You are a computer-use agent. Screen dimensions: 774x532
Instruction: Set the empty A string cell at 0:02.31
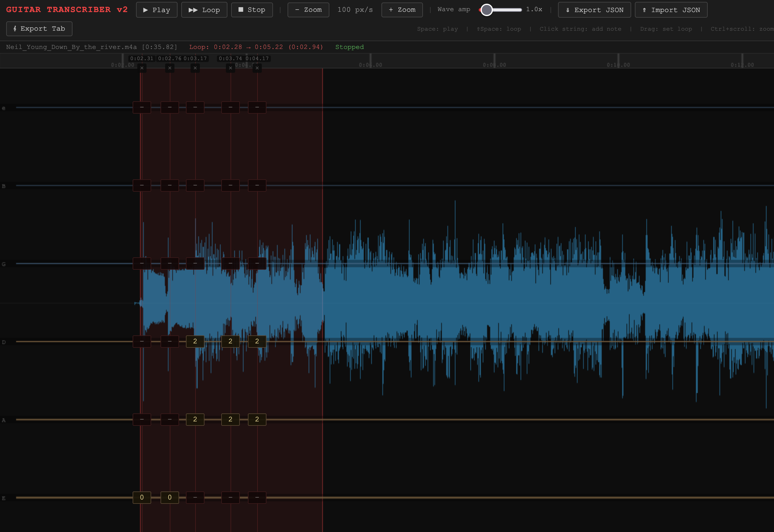pos(142,419)
